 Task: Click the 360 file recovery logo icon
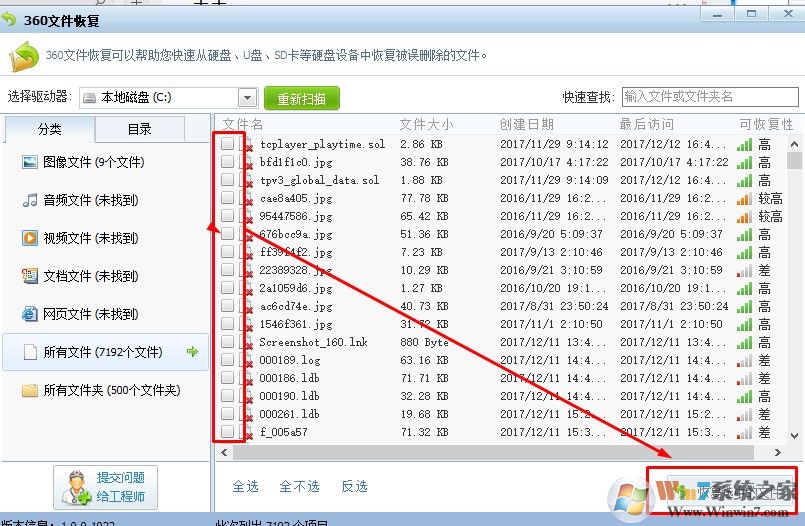click(24, 56)
